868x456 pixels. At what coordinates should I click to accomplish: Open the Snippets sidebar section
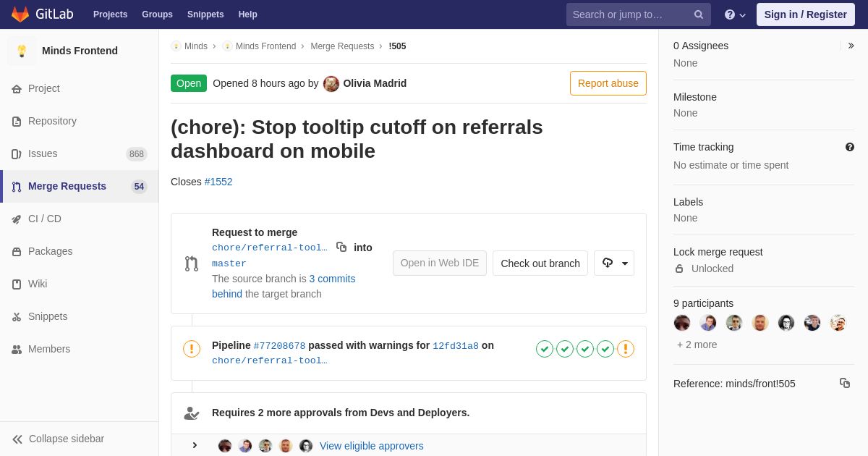click(x=80, y=316)
